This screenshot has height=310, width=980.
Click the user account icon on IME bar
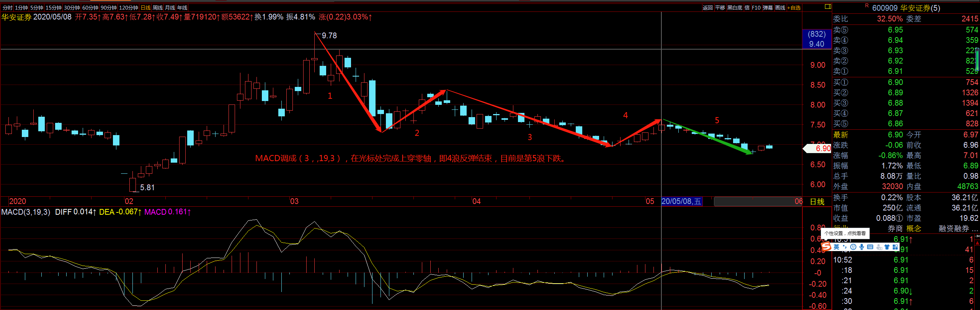[879, 247]
